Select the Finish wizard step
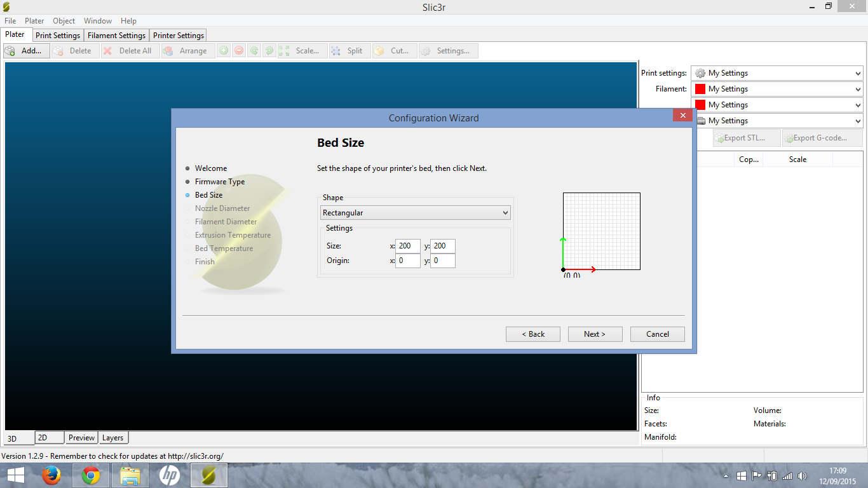Image resolution: width=868 pixels, height=488 pixels. [x=205, y=262]
